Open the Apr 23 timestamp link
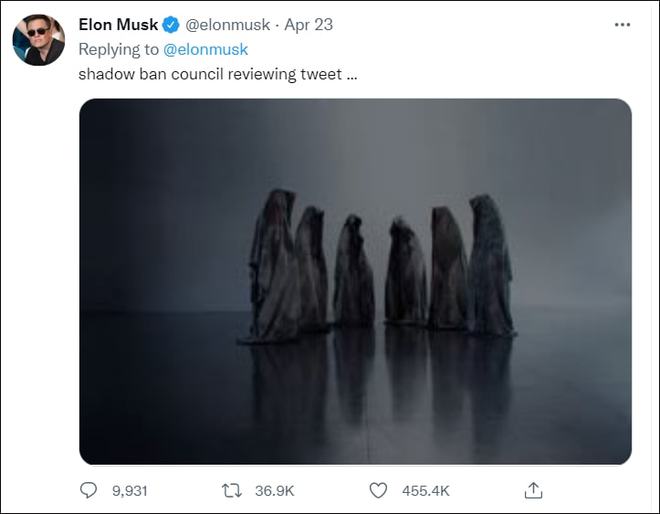 (x=309, y=25)
